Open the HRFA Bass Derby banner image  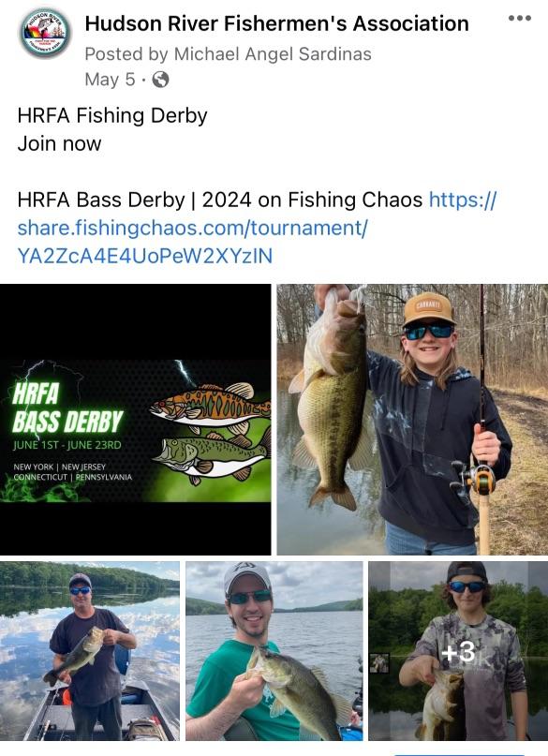tap(136, 420)
